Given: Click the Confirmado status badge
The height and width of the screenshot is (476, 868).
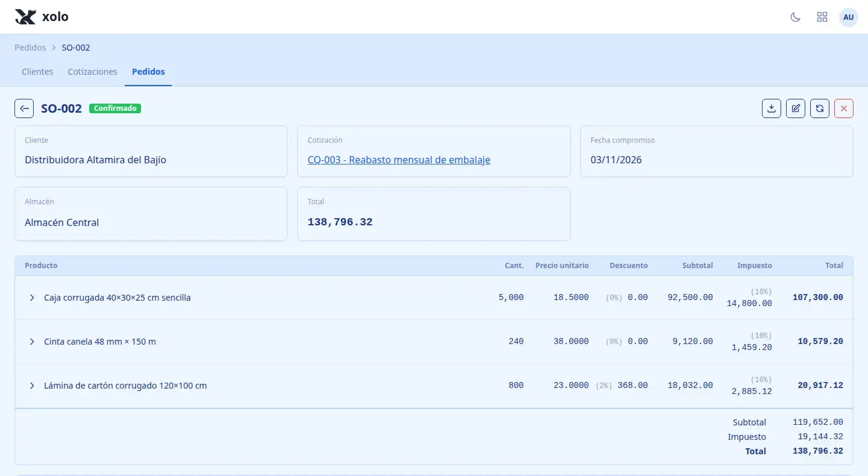Looking at the screenshot, I should [x=115, y=108].
